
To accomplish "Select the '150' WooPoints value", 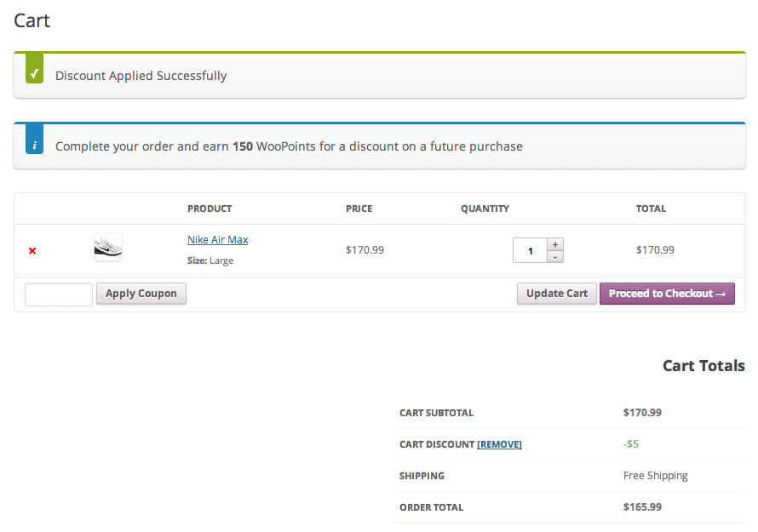I will [x=243, y=146].
